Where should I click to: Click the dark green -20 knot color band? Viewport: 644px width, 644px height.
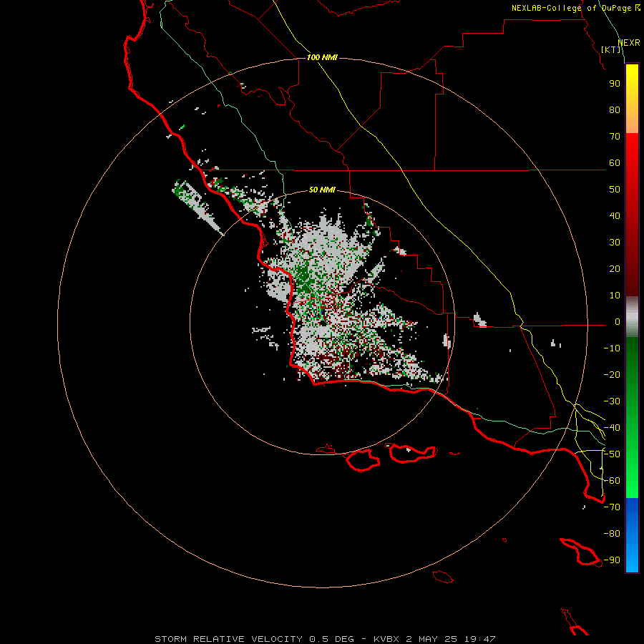[632, 374]
